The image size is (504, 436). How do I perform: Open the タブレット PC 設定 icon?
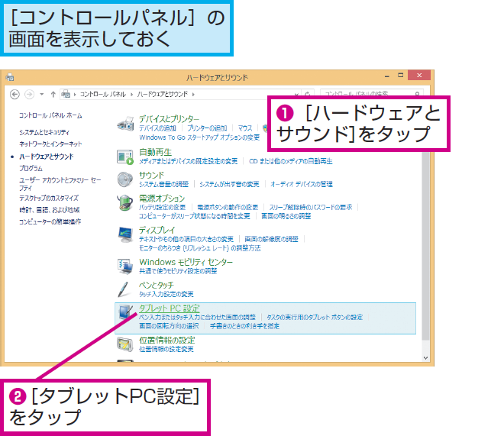125,312
